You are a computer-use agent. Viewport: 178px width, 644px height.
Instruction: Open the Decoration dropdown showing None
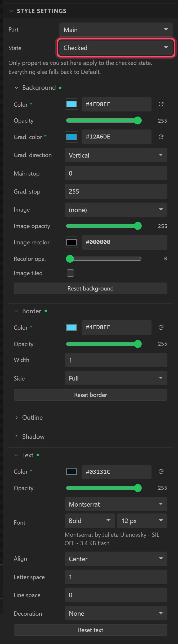coord(116,613)
